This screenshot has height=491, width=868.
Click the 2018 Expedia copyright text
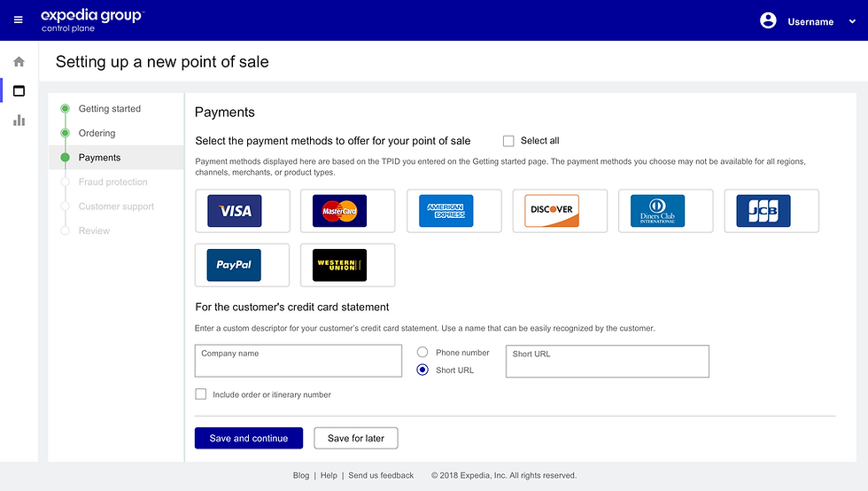point(504,475)
